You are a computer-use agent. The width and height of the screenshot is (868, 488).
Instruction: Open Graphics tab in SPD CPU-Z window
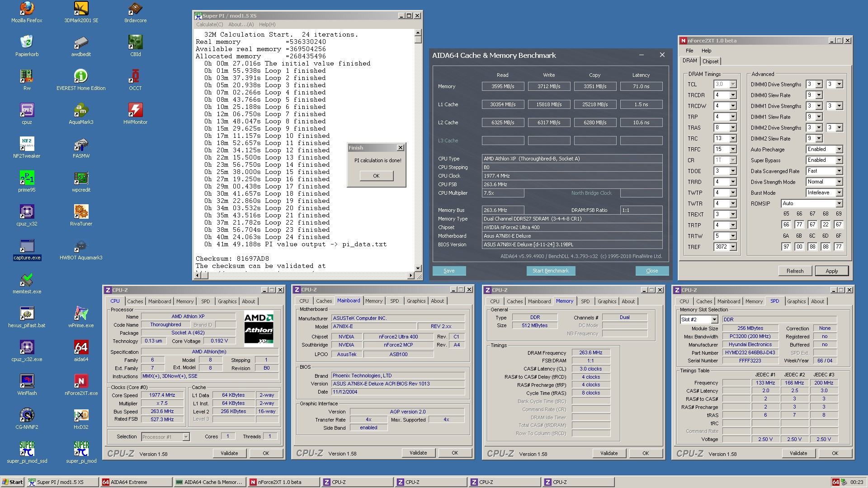(x=796, y=301)
